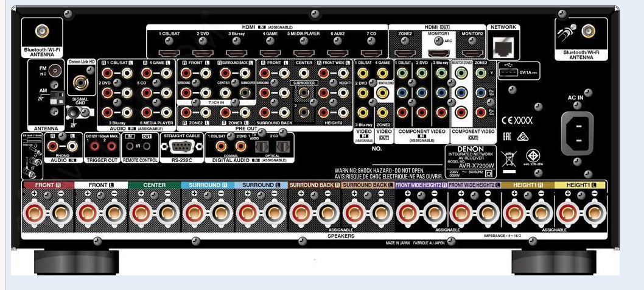Click the CENTER positive speaker terminal
The image size is (644, 290).
140,213
